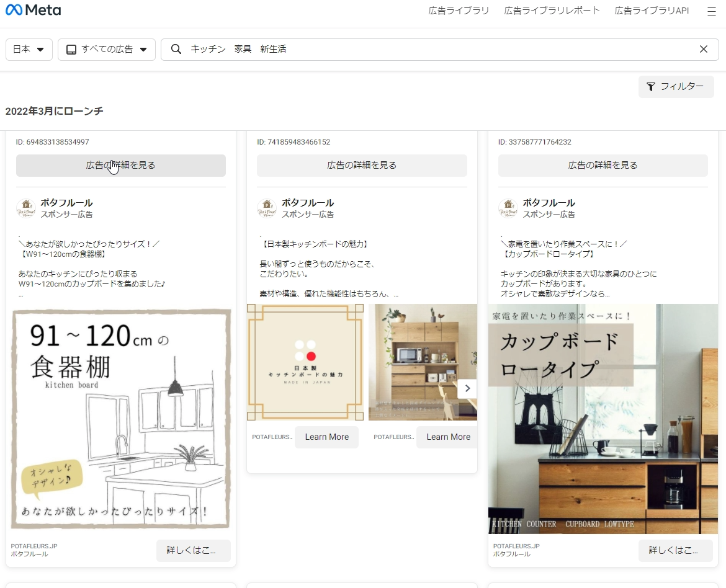726x588 pixels.
Task: Click ポタフルール avatar in second ad
Action: (x=267, y=208)
